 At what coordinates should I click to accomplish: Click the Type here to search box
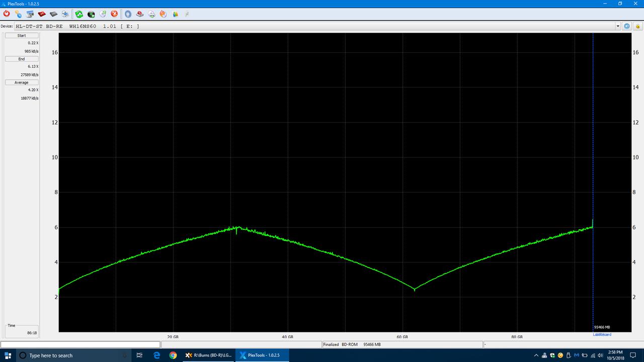pos(73,355)
